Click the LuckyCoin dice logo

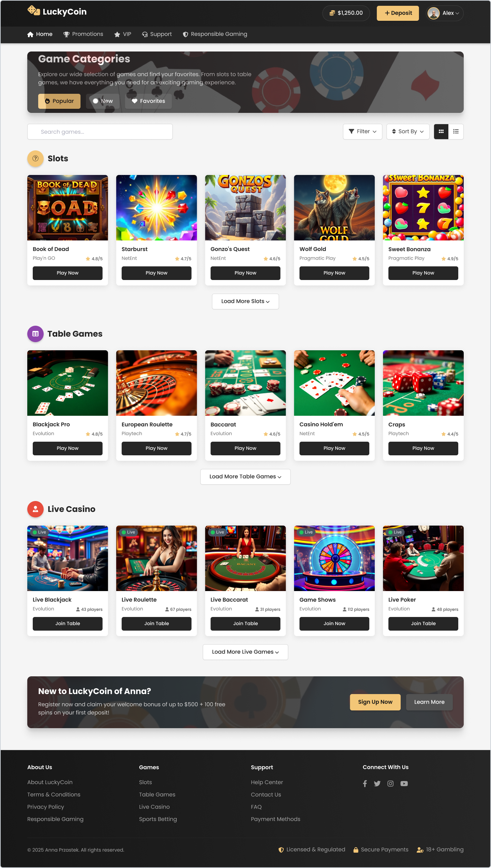[x=34, y=11]
